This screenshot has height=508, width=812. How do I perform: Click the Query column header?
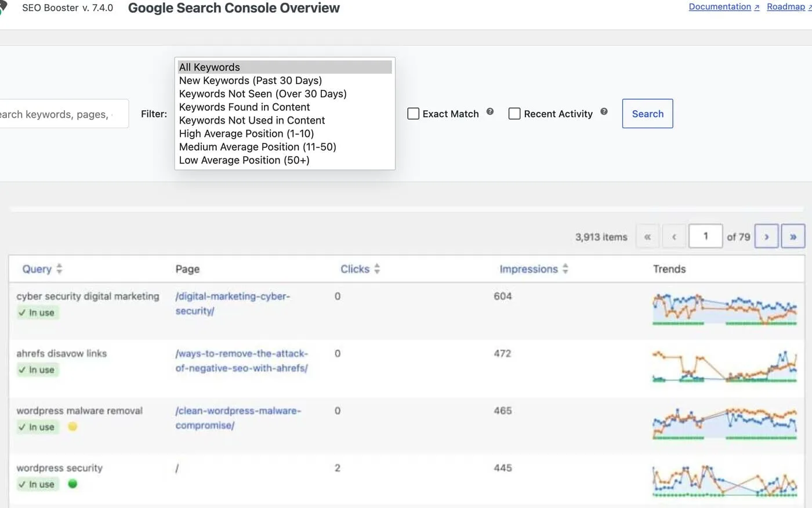37,269
